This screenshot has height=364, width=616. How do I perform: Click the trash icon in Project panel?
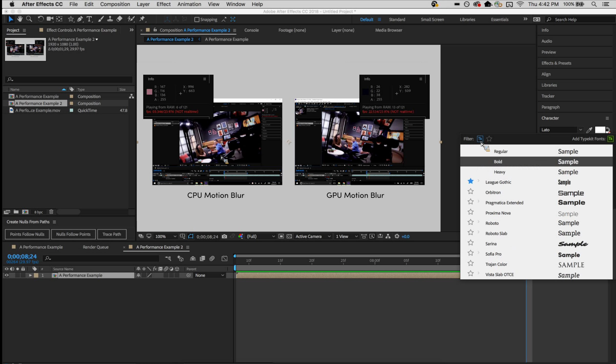coord(51,212)
